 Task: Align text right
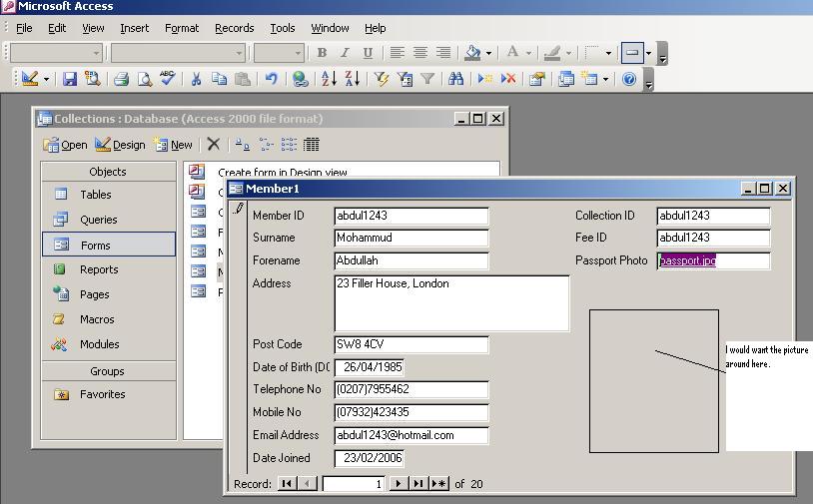pos(443,52)
